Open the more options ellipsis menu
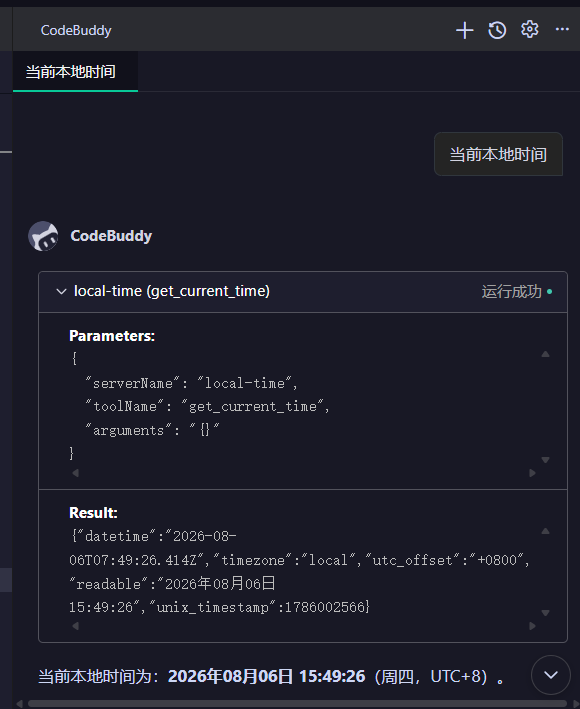 pyautogui.click(x=562, y=29)
